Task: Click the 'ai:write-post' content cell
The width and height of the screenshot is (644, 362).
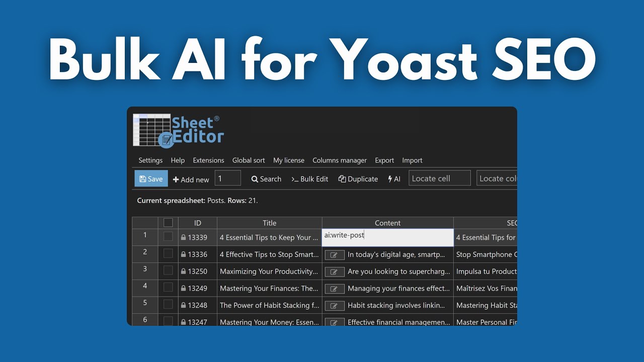Action: click(388, 237)
